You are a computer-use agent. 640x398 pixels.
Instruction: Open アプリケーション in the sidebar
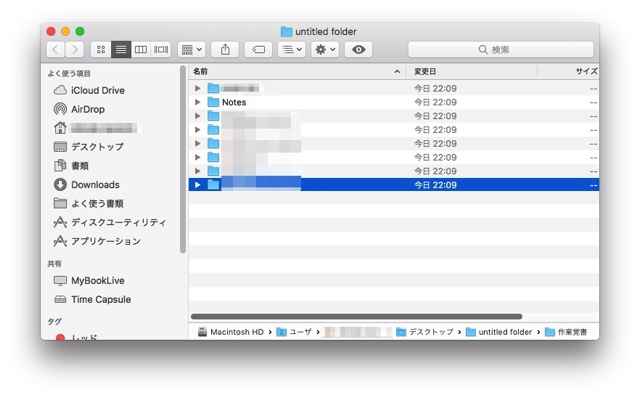97,241
